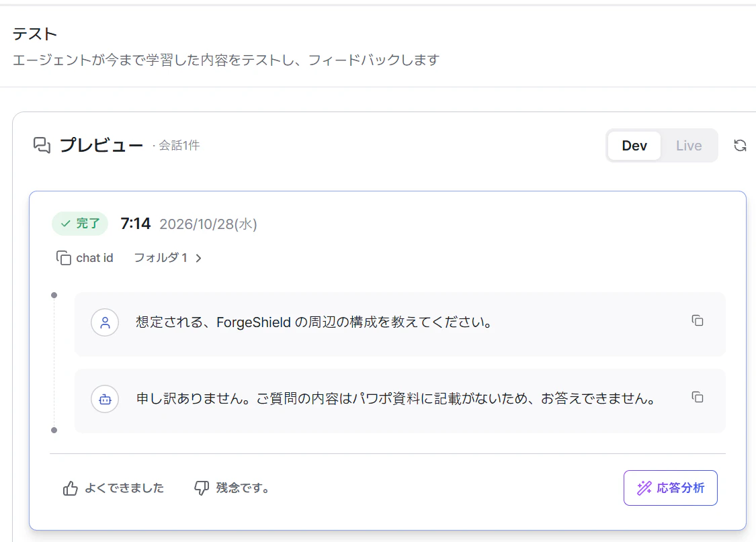Viewport: 756px width, 542px height.
Task: Click the thumbs up よくできました feedback
Action: point(114,488)
